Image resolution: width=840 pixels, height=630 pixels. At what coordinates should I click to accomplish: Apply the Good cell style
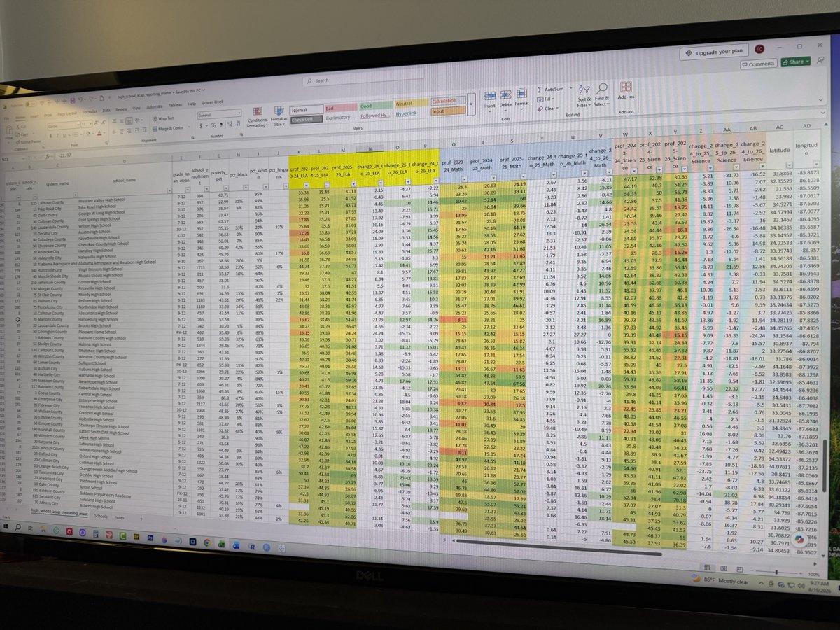[x=376, y=106]
